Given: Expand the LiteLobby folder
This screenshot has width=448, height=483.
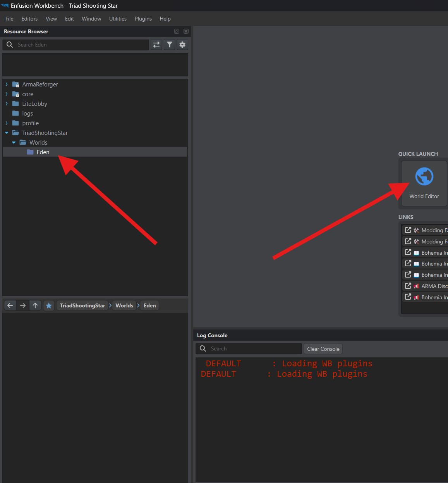Looking at the screenshot, I should (x=7, y=103).
